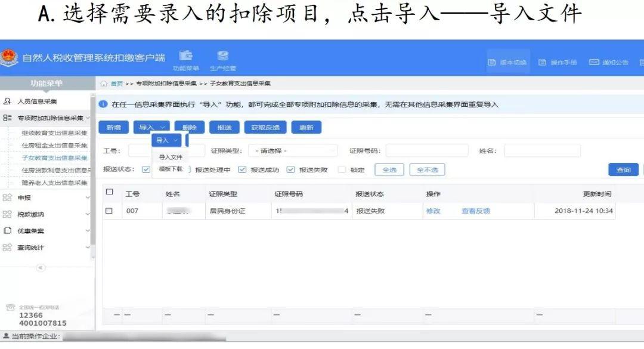
Task: Open the 生产经营 coins icon in header
Action: tap(222, 55)
